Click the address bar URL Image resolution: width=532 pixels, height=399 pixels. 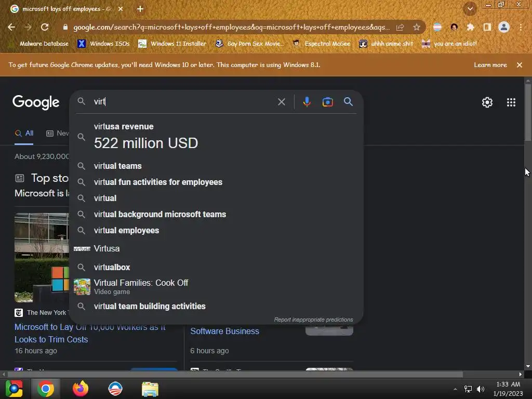[x=231, y=27]
